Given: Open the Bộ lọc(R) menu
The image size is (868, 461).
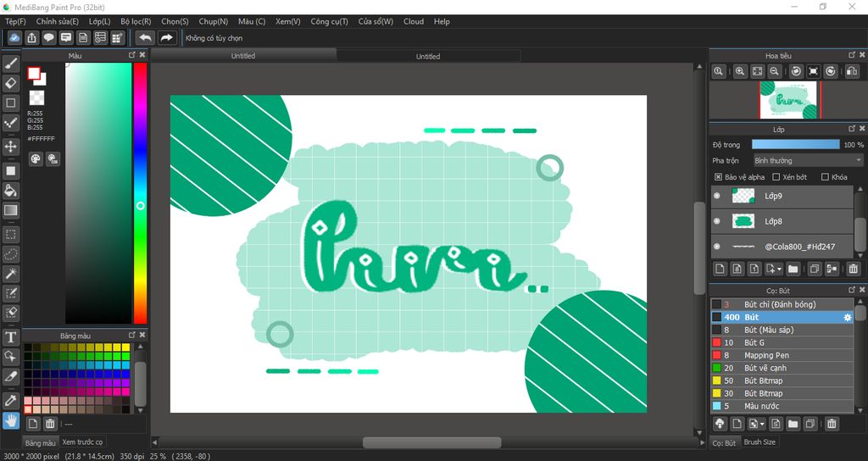Looking at the screenshot, I should [136, 21].
